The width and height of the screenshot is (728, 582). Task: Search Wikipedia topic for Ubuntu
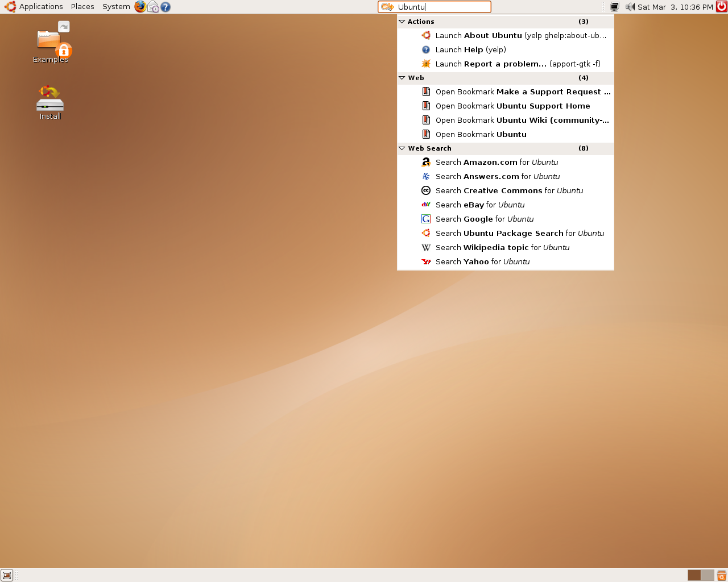pos(506,247)
